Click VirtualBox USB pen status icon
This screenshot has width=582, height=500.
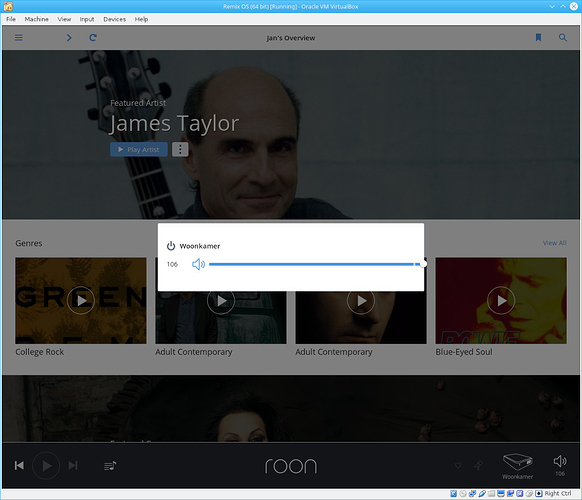tap(482, 494)
